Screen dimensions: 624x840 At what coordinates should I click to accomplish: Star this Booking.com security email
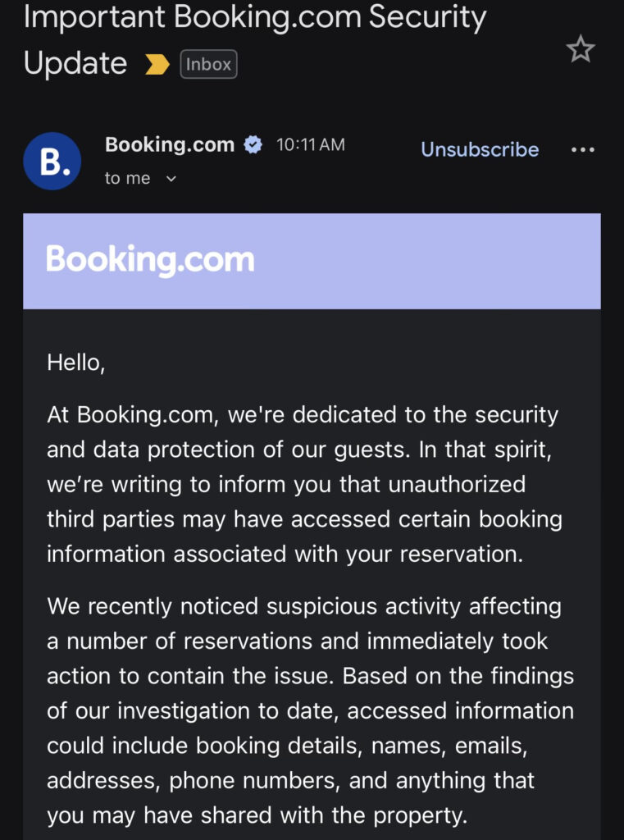581,50
